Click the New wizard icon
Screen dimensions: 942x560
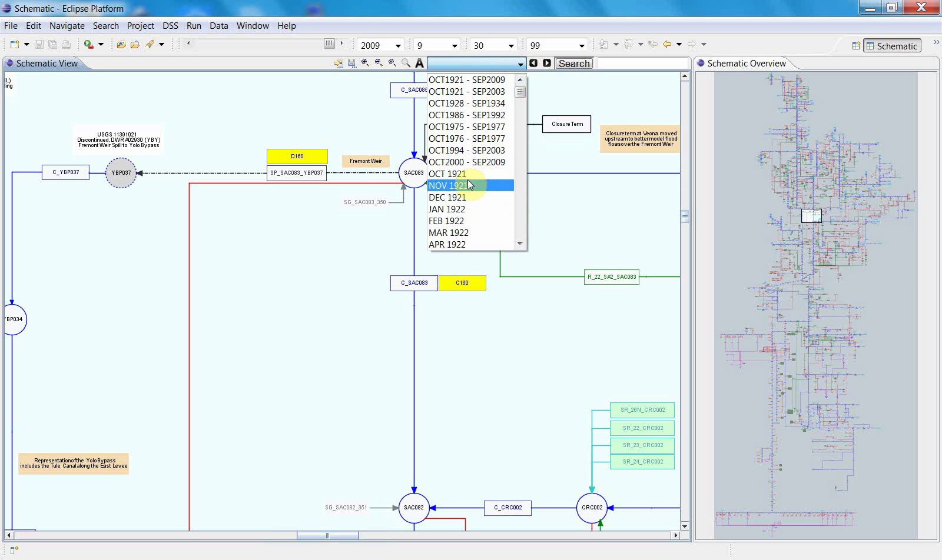point(15,45)
